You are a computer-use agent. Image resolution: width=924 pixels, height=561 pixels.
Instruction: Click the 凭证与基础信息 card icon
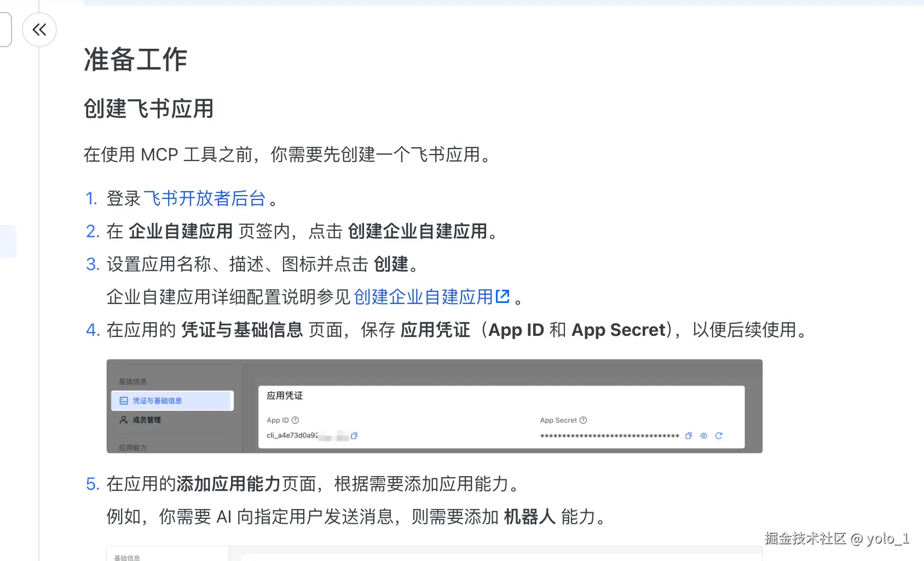(x=123, y=400)
